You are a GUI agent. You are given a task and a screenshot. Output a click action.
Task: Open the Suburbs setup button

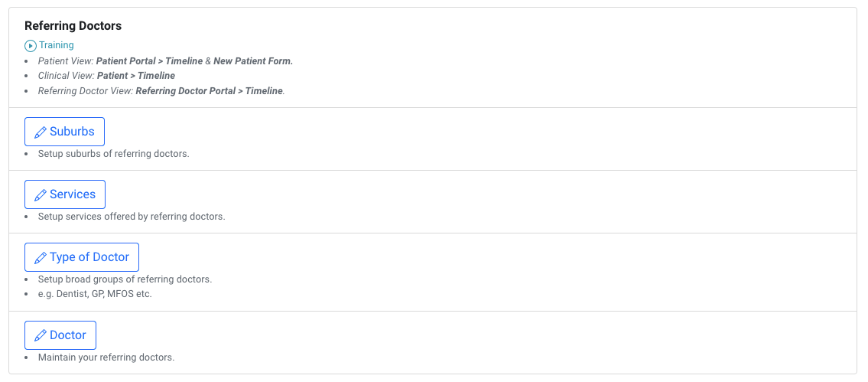click(71, 132)
